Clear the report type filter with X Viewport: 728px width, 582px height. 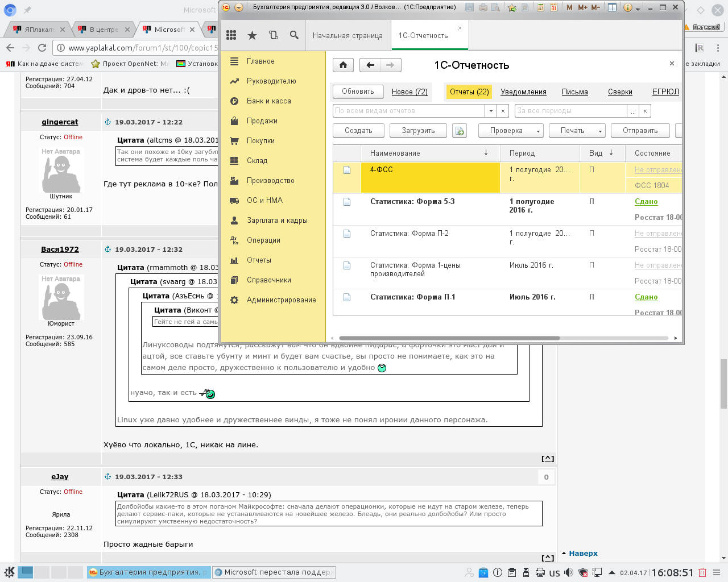(503, 111)
